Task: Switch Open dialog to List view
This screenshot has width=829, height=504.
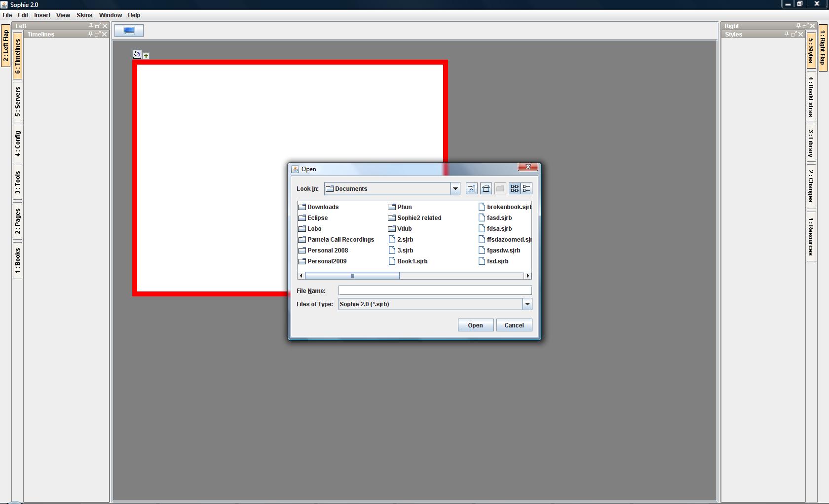Action: [x=515, y=188]
